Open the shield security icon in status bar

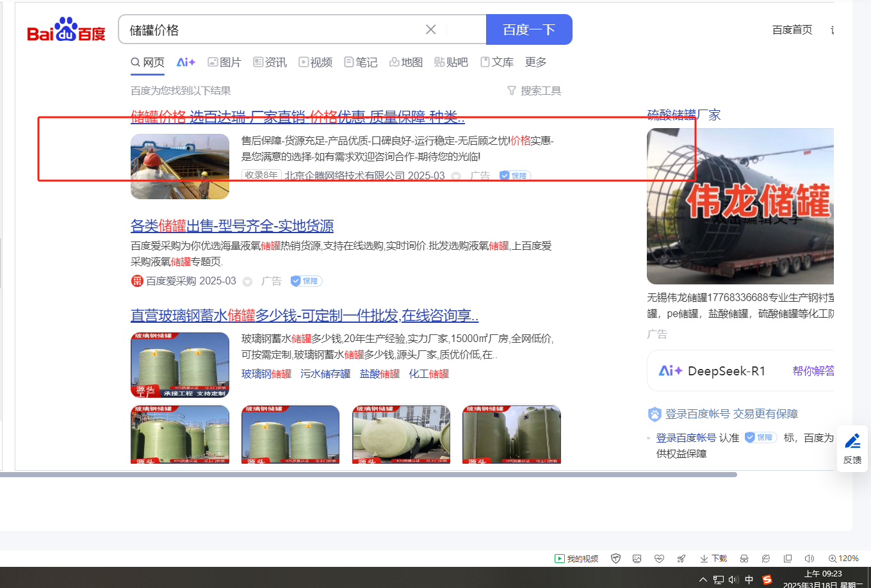tap(615, 559)
